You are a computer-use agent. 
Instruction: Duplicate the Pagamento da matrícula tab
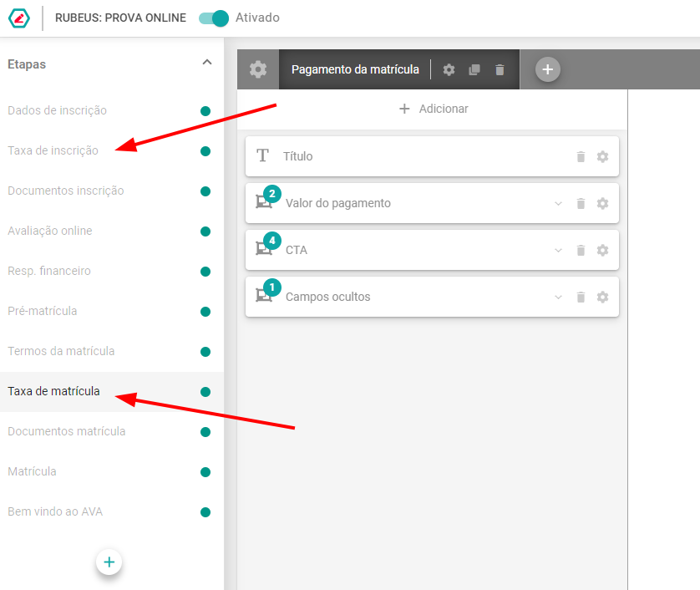pyautogui.click(x=474, y=69)
